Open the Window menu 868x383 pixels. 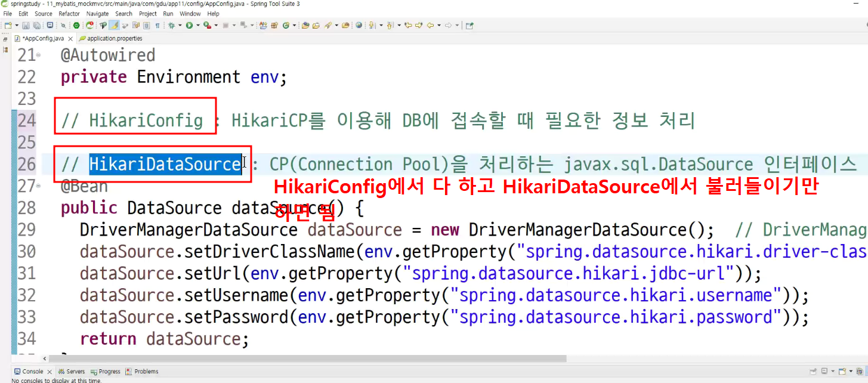pyautogui.click(x=190, y=13)
